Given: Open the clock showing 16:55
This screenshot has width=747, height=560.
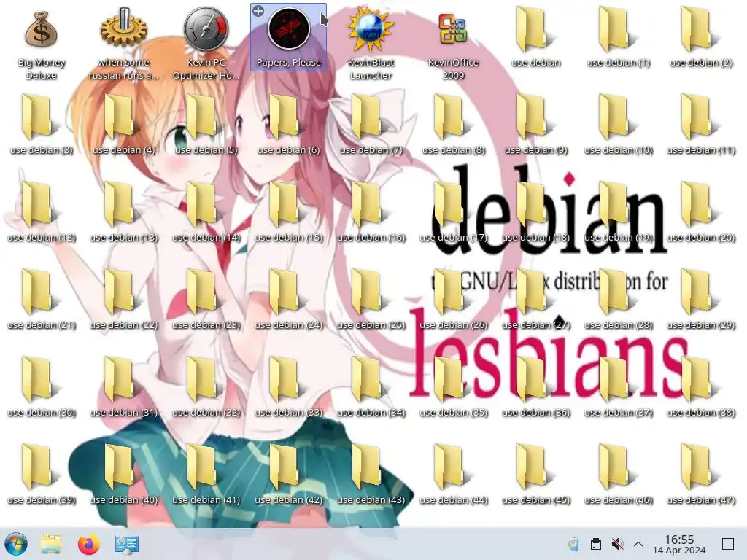Looking at the screenshot, I should (x=679, y=544).
